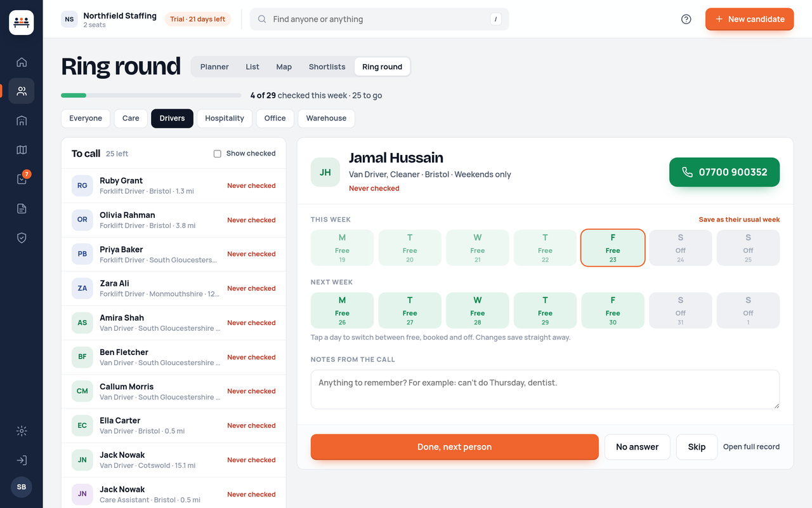Viewport: 812px width, 508px height.
Task: Select Ella Carter in the call list
Action: click(174, 425)
